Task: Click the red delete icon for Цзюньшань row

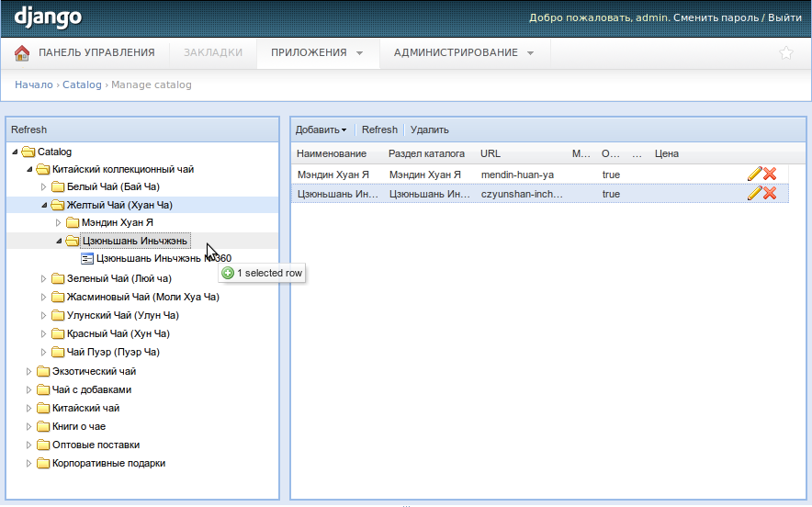Action: click(x=770, y=193)
